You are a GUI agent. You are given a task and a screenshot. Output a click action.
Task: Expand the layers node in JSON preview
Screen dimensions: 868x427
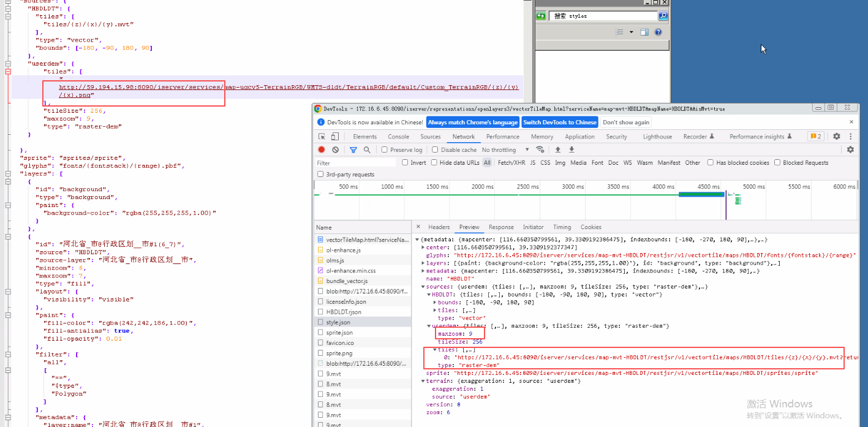[423, 263]
